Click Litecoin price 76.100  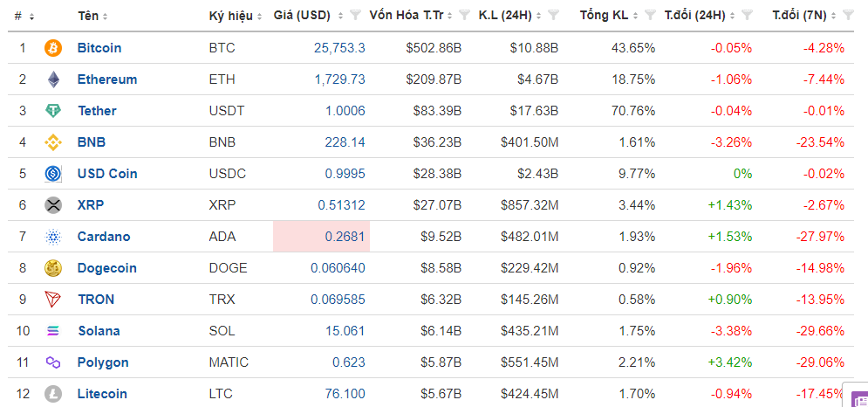point(345,394)
